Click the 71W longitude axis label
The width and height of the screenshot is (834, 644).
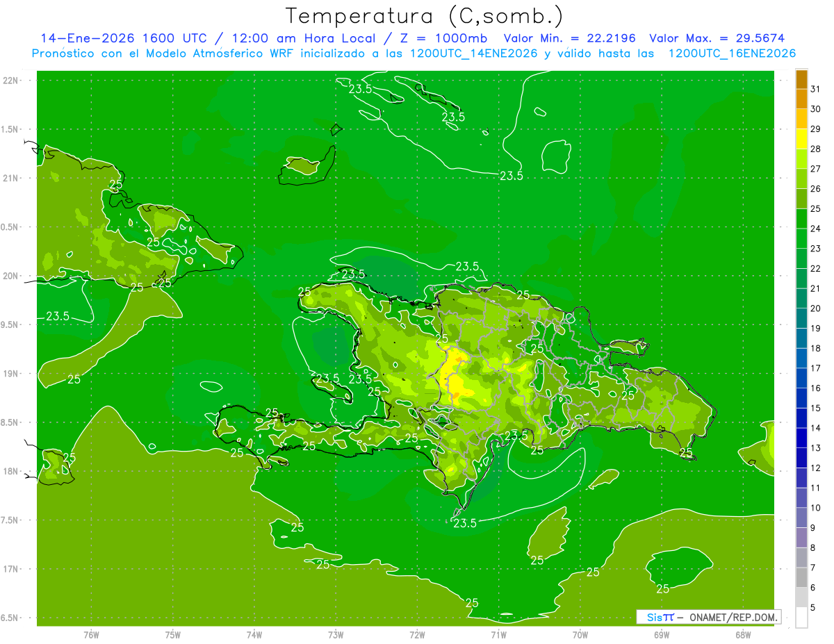pyautogui.click(x=498, y=634)
